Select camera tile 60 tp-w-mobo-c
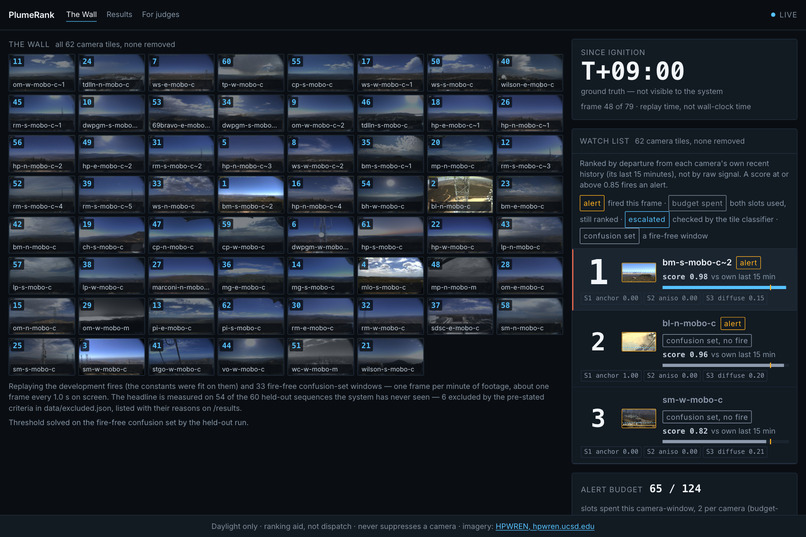The width and height of the screenshot is (806, 537). point(251,72)
